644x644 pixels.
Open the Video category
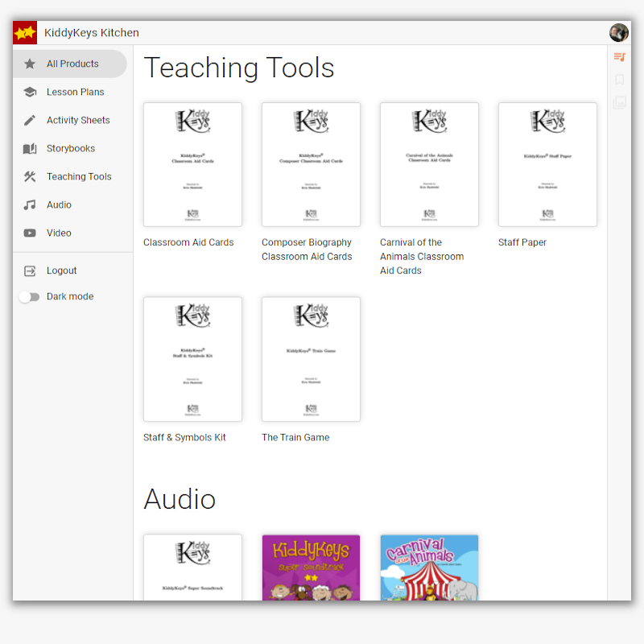(70, 233)
